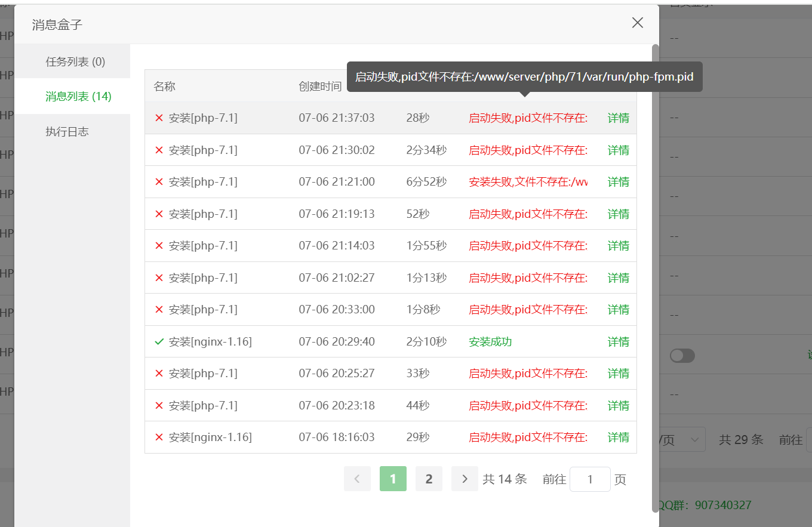Select the error icon on the 20:25:27 row

tap(158, 373)
